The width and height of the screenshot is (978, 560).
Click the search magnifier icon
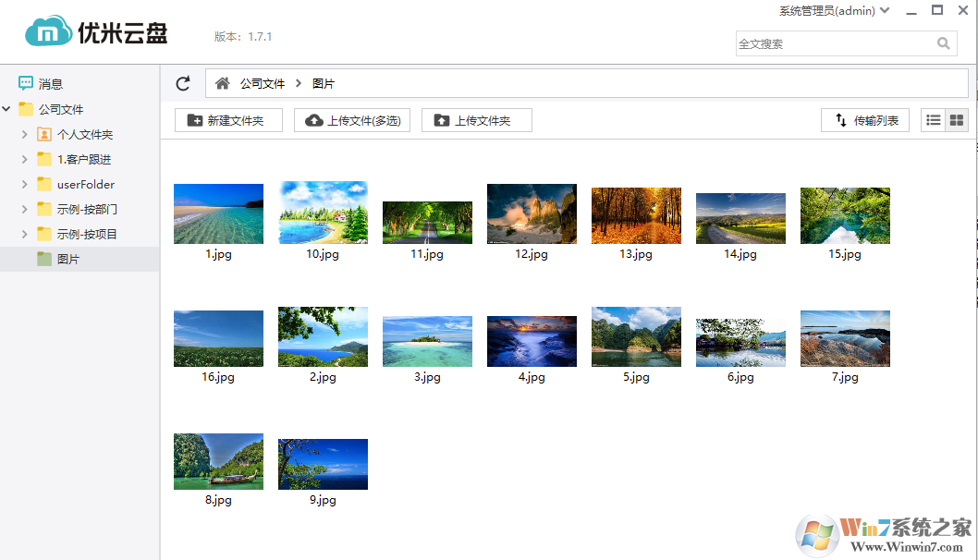click(x=943, y=43)
